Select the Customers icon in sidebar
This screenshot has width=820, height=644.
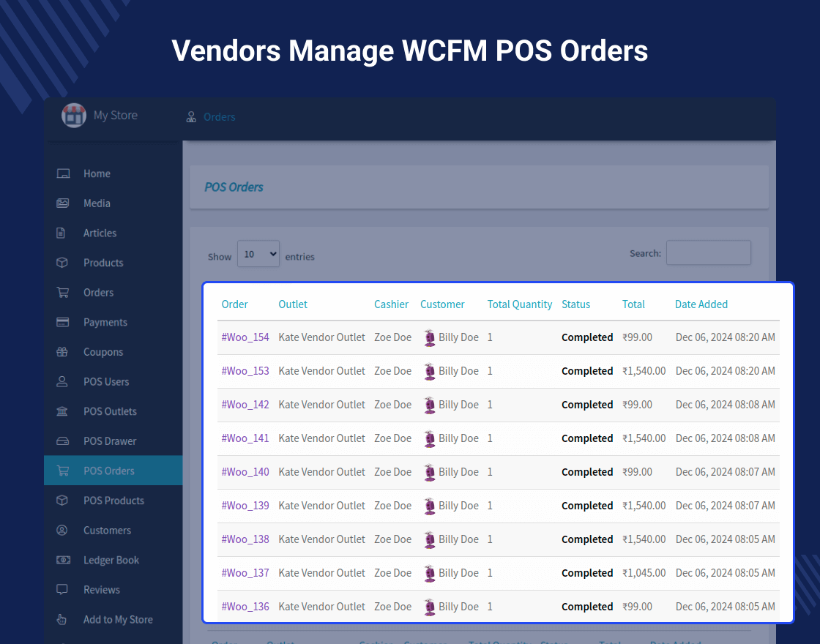tap(63, 530)
